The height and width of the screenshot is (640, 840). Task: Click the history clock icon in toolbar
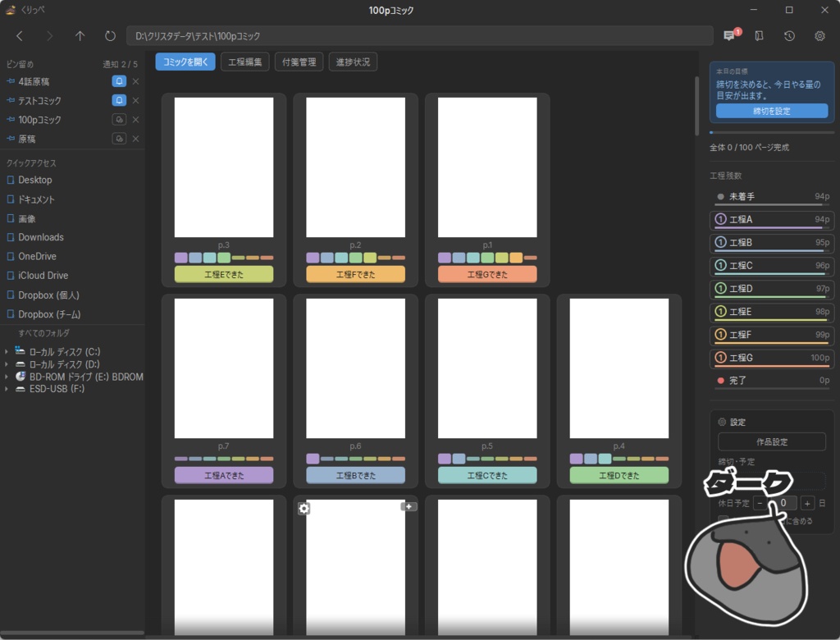point(789,36)
